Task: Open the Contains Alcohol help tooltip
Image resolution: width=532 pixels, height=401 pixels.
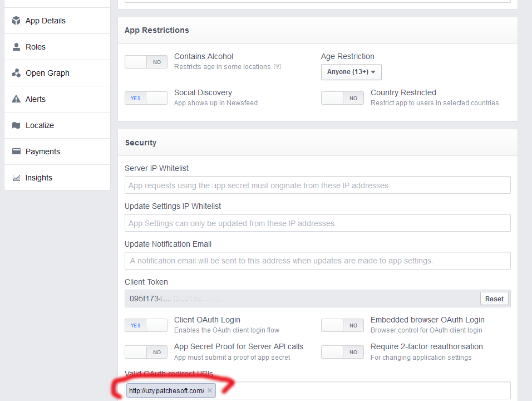Action: coord(277,67)
